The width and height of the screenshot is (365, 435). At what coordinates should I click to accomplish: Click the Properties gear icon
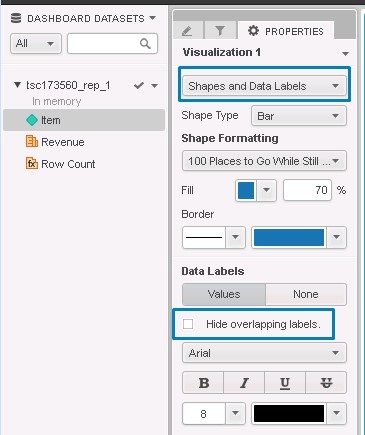(253, 31)
